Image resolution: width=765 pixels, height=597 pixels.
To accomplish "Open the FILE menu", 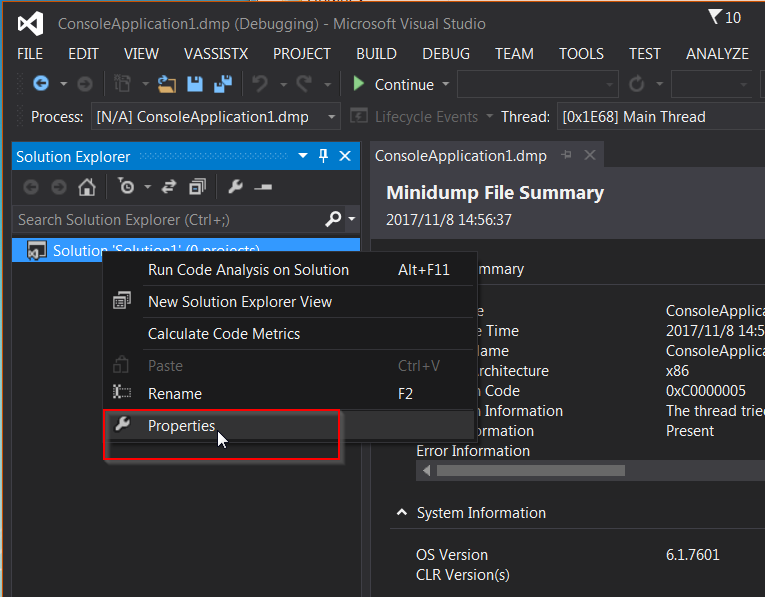I will coord(30,54).
